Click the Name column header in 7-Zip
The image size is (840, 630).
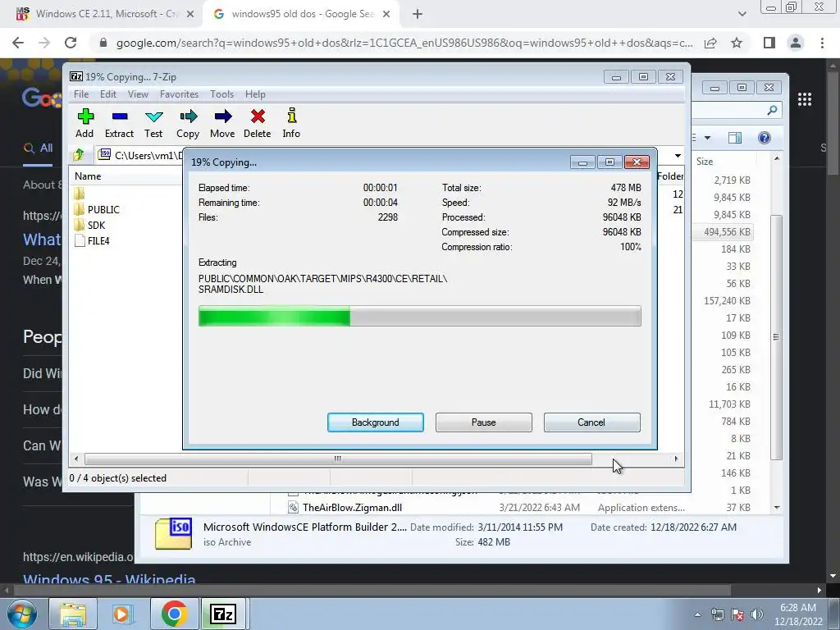(88, 176)
